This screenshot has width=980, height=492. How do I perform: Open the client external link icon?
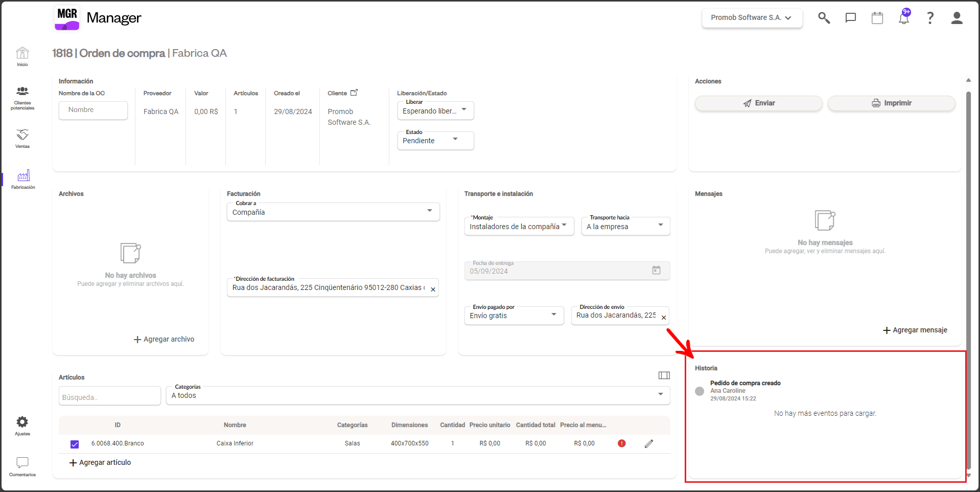[354, 93]
